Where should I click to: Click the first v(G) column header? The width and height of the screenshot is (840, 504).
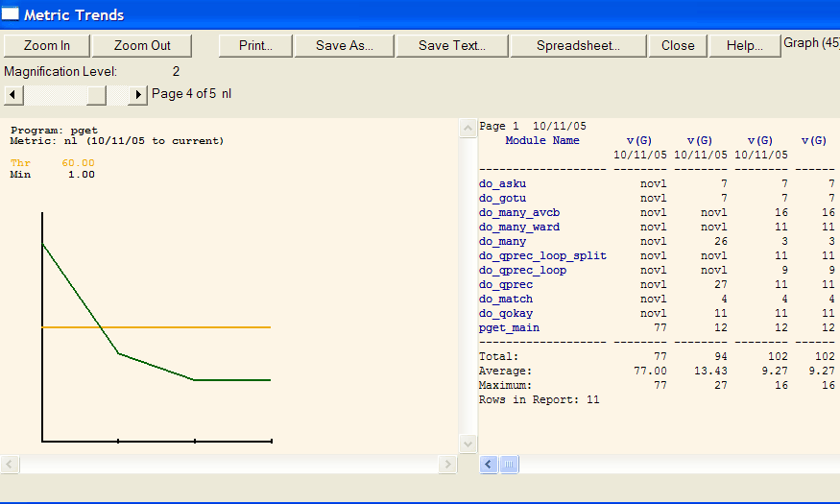tap(639, 140)
